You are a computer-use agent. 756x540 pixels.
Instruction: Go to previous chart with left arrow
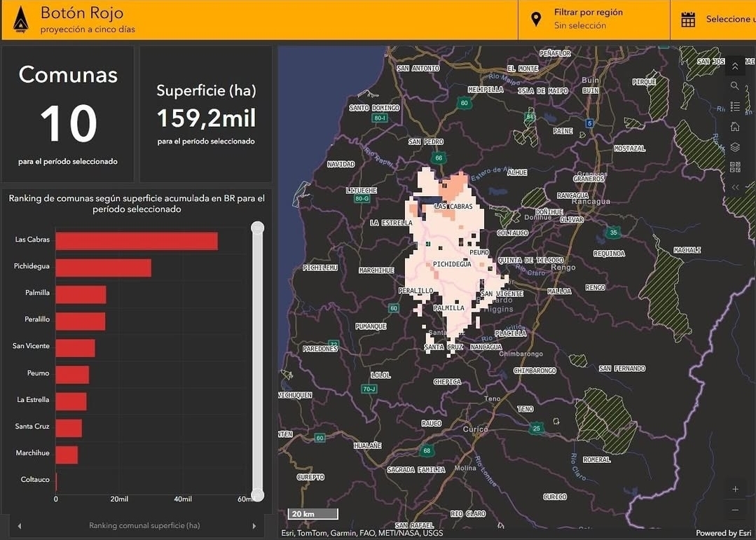click(x=19, y=526)
